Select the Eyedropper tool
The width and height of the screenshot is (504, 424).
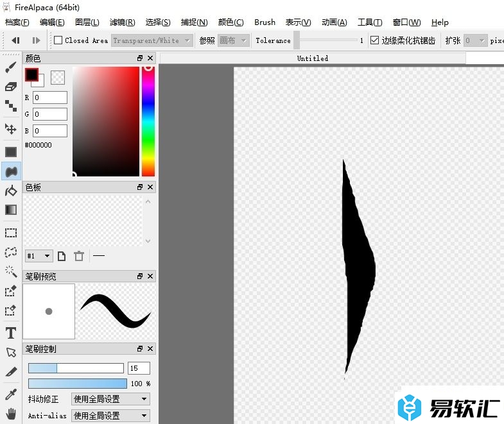(x=11, y=394)
